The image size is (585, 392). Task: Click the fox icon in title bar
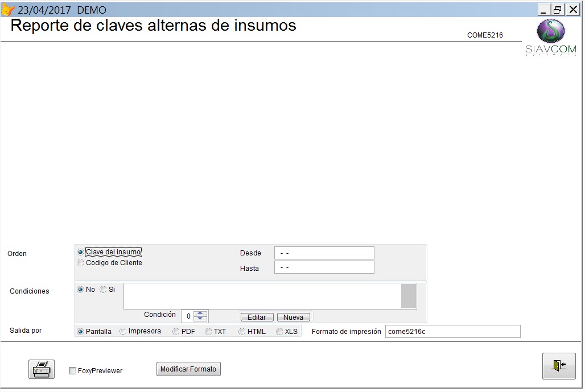coord(8,10)
